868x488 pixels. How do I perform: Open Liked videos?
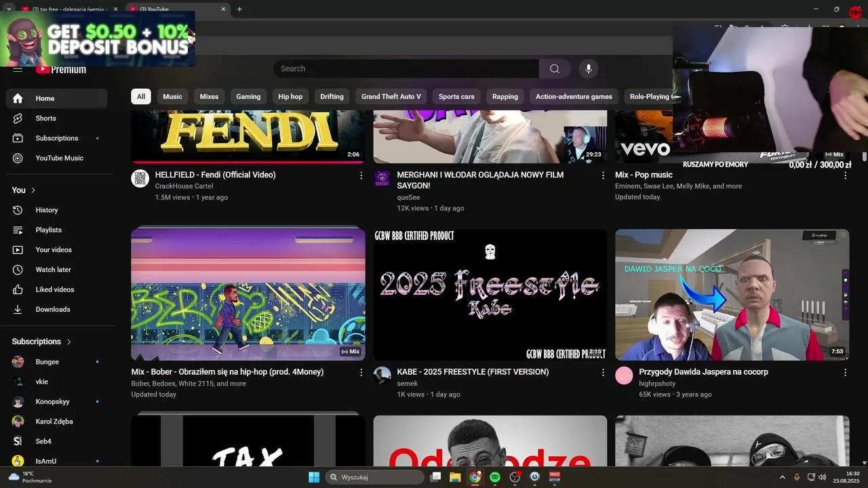(57, 289)
